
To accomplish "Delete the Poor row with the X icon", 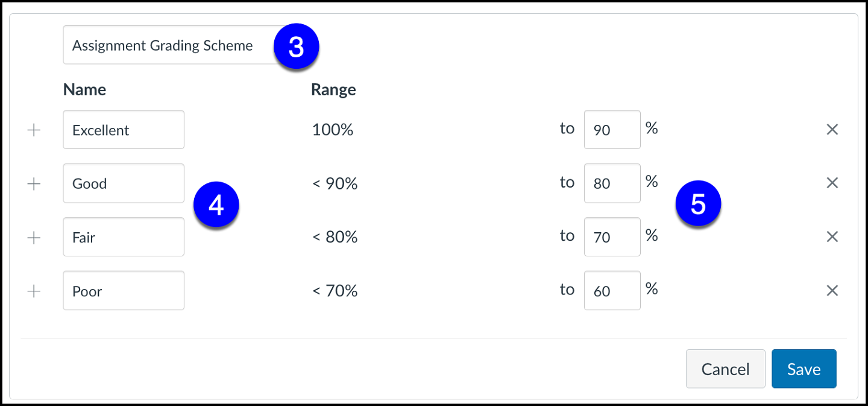I will 832,291.
